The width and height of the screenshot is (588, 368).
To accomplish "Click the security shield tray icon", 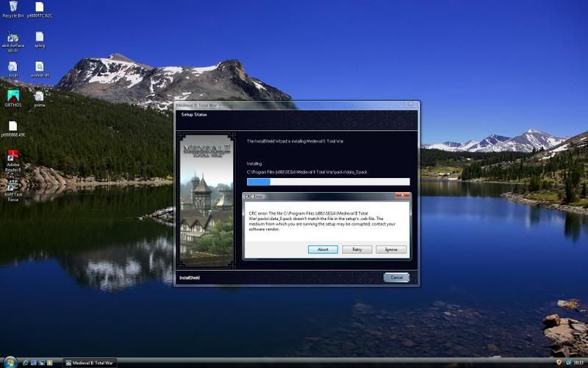I will (x=559, y=362).
